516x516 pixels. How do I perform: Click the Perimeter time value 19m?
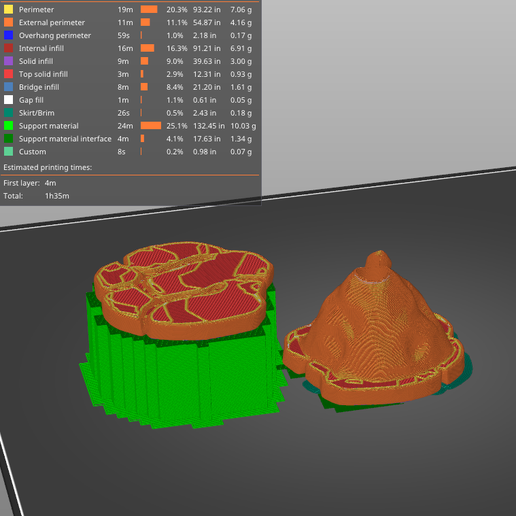(x=125, y=10)
